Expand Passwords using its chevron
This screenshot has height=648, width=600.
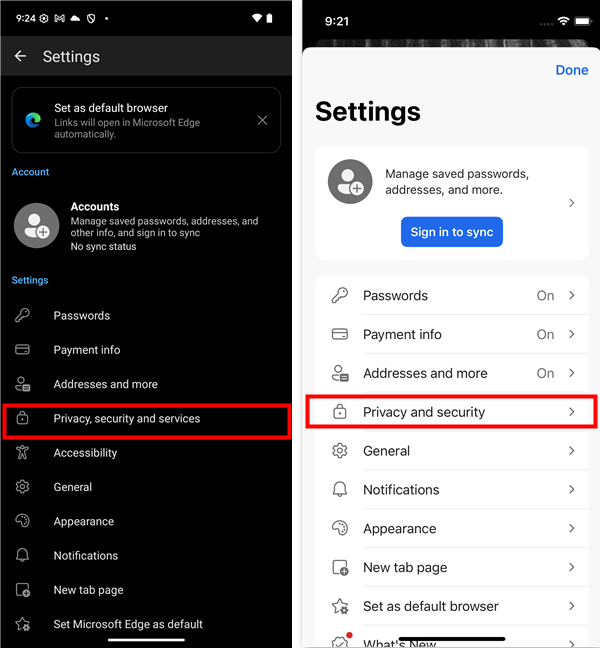pos(571,295)
